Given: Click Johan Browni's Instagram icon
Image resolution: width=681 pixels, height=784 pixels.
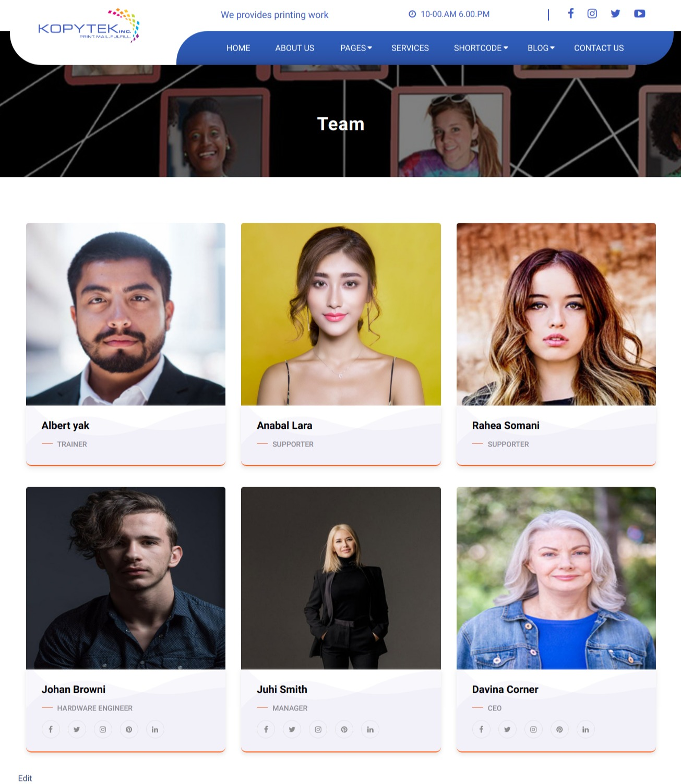Looking at the screenshot, I should [x=103, y=729].
